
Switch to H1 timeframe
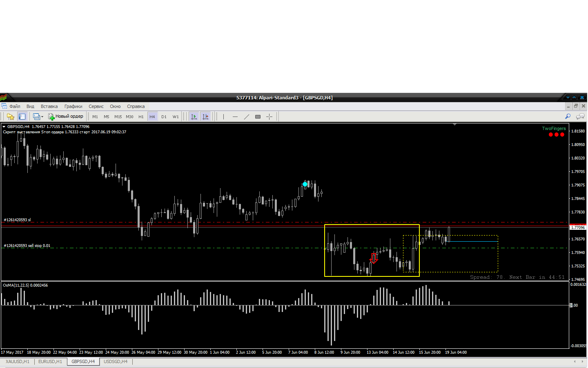click(141, 117)
